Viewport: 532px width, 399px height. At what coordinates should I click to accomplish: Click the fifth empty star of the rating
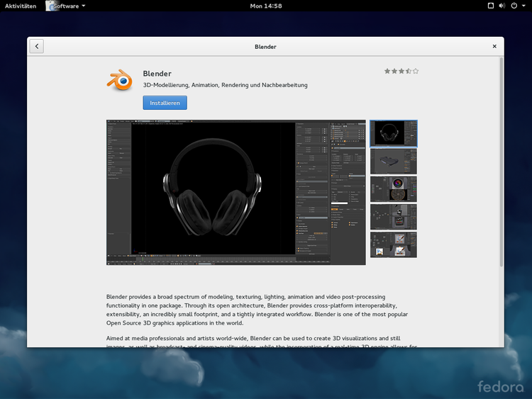coord(416,71)
